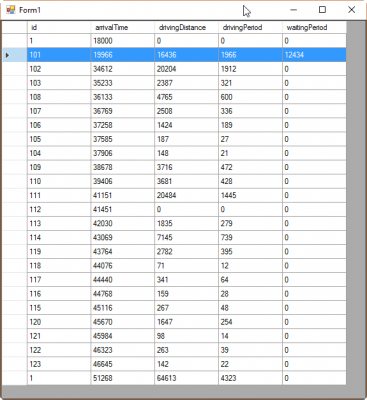Click the Form1 application icon in title bar
Viewport: 367px width, 400px height.
pos(11,10)
